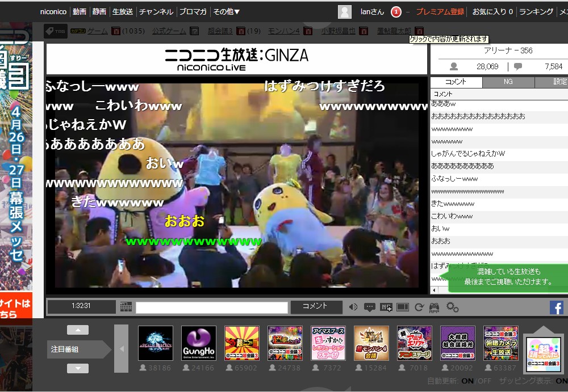Open 生放送 in top navigation
The image size is (568, 392).
pos(123,11)
